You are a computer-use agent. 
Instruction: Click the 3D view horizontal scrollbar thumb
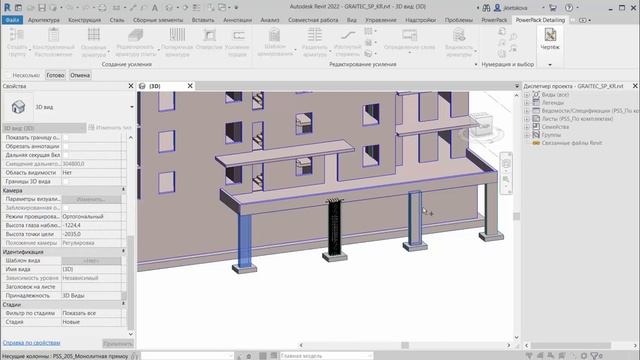coord(405,345)
